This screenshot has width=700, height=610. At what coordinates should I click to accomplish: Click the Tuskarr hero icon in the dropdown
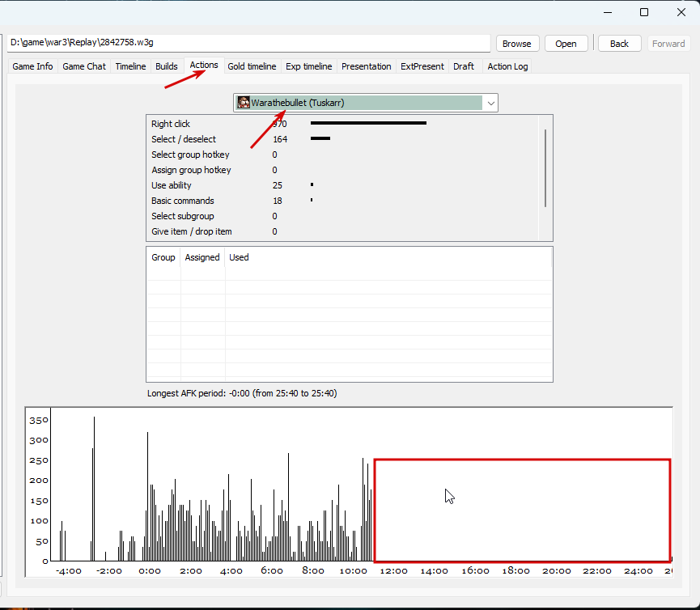(244, 103)
